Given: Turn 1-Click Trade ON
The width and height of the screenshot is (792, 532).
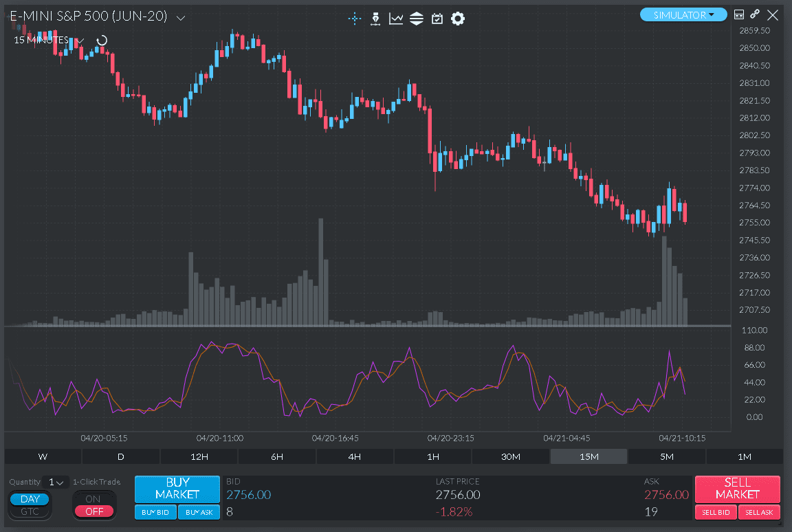Looking at the screenshot, I should click(x=94, y=498).
